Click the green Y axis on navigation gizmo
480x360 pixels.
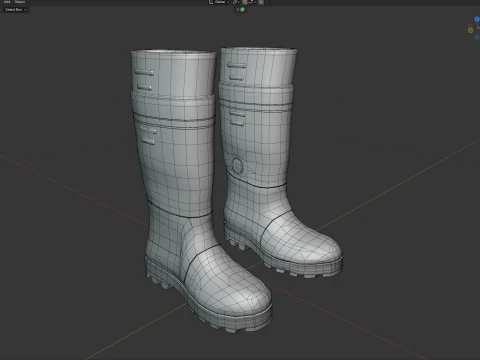[471, 31]
